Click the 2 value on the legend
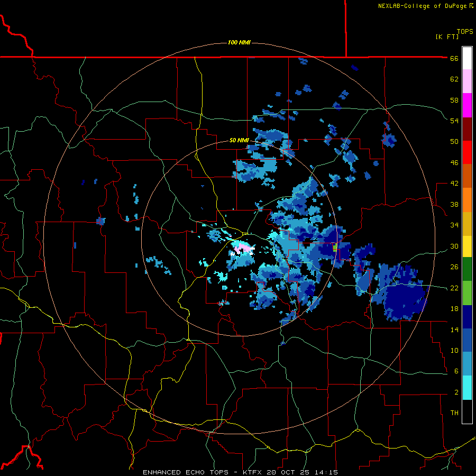The height and width of the screenshot is (476, 476). (456, 392)
